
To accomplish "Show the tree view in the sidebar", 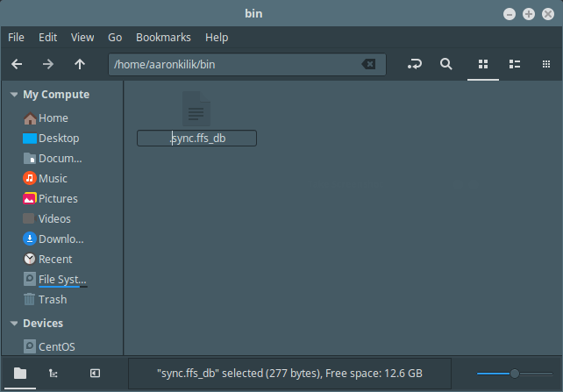I will 54,373.
